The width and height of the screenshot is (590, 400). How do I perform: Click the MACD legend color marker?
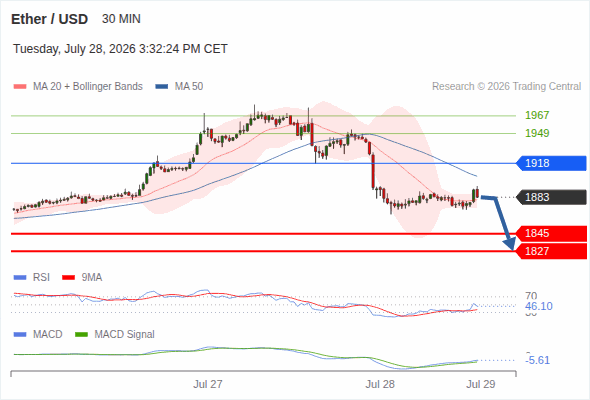[x=20, y=335]
